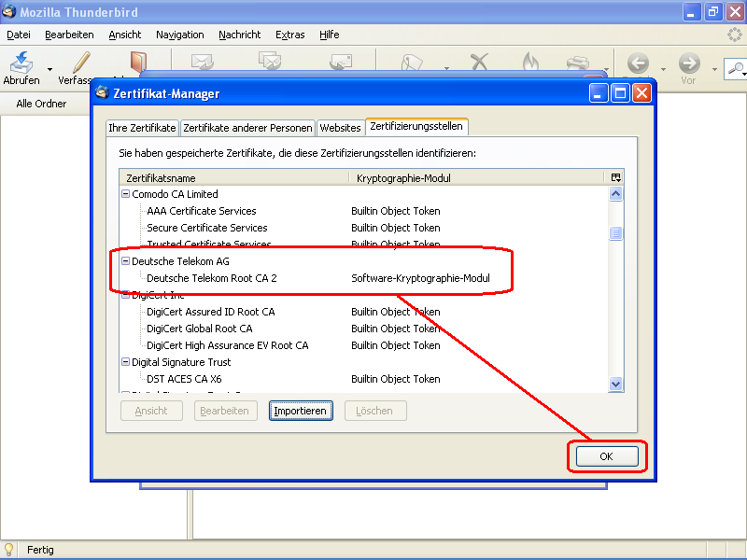Viewport: 747px width, 560px height.
Task: Click the forward arrow 'Vor' icon
Action: point(689,63)
